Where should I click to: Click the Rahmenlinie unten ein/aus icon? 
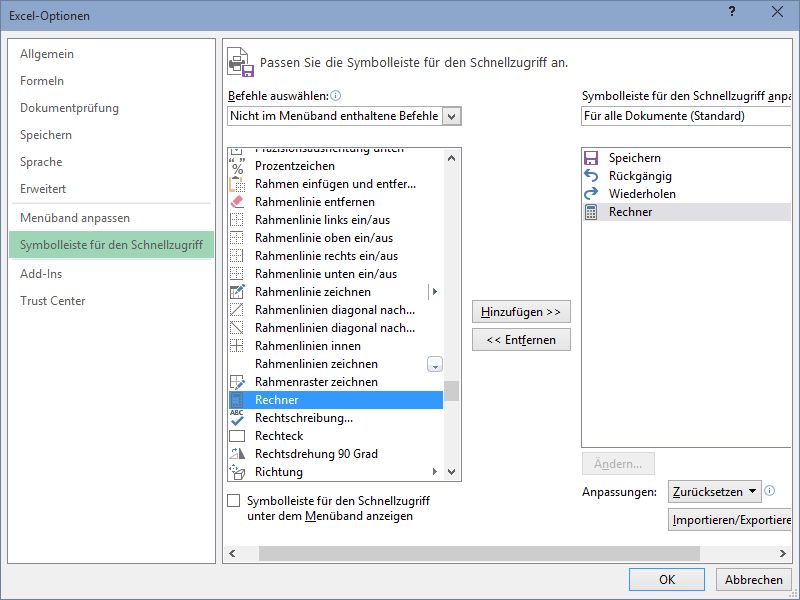pyautogui.click(x=237, y=273)
